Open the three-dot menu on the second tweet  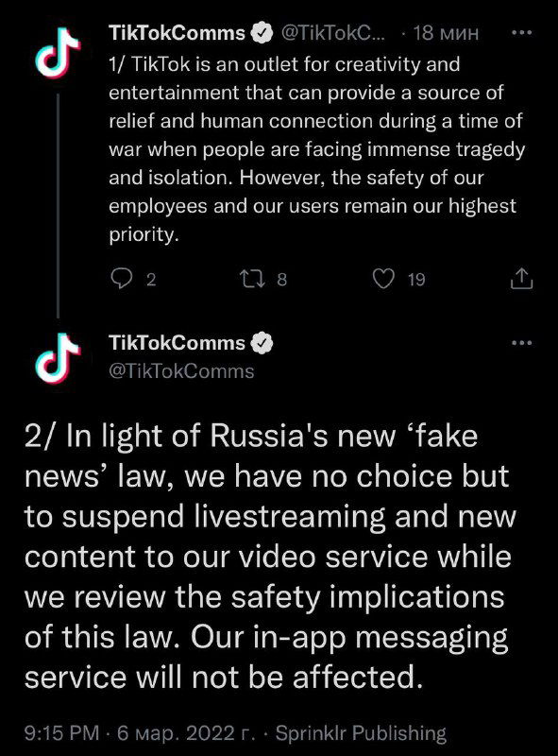tap(523, 343)
